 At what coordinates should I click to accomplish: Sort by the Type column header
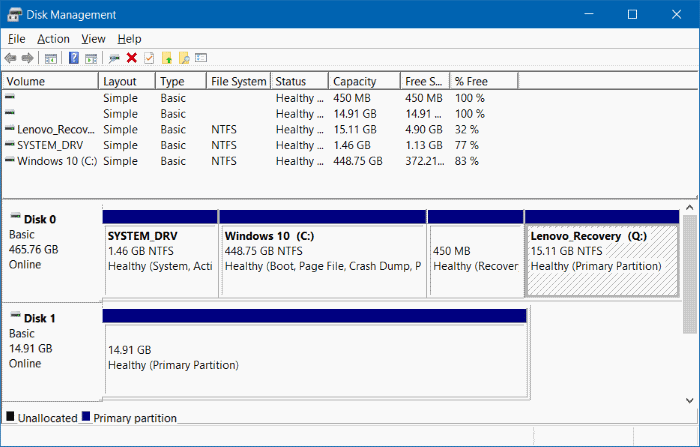point(181,81)
